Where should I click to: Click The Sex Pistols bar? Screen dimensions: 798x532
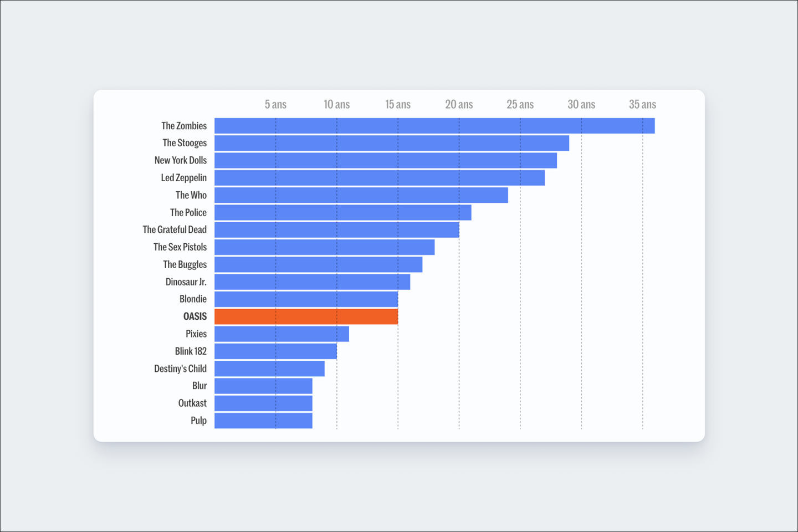325,247
